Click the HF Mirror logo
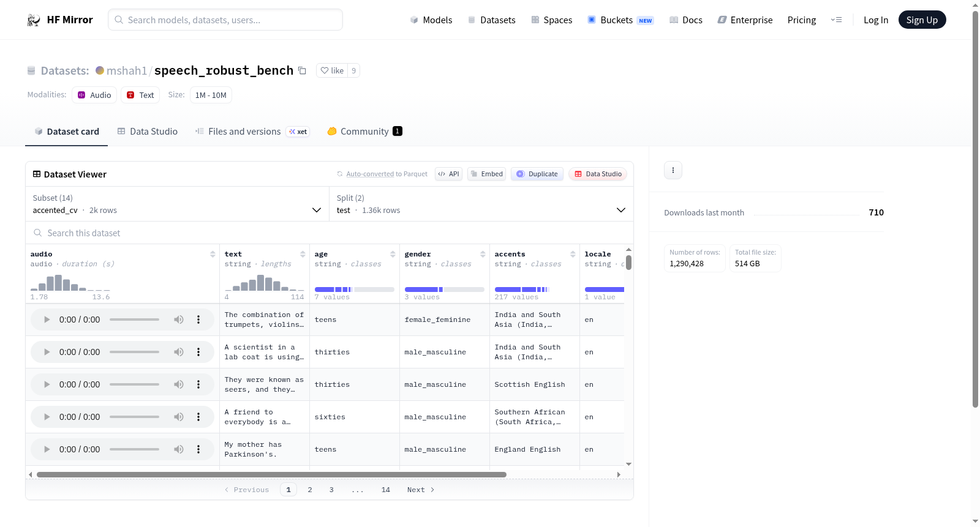 click(x=60, y=20)
